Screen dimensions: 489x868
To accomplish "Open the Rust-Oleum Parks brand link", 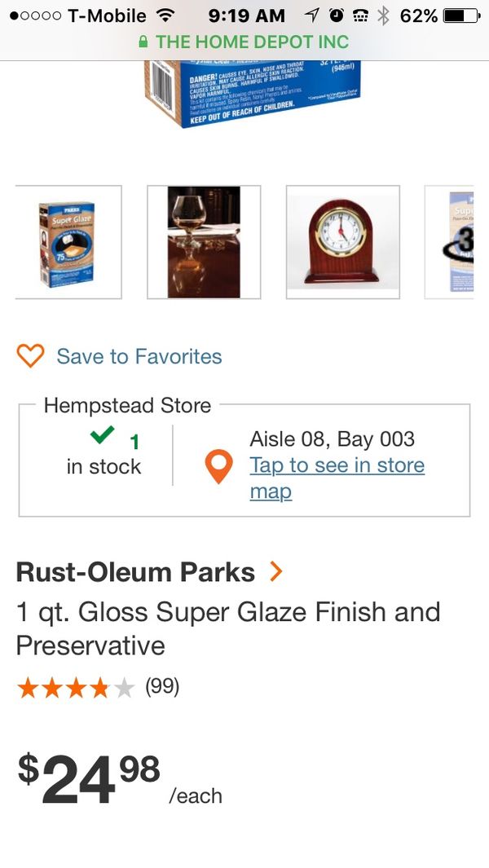I will pyautogui.click(x=135, y=572).
